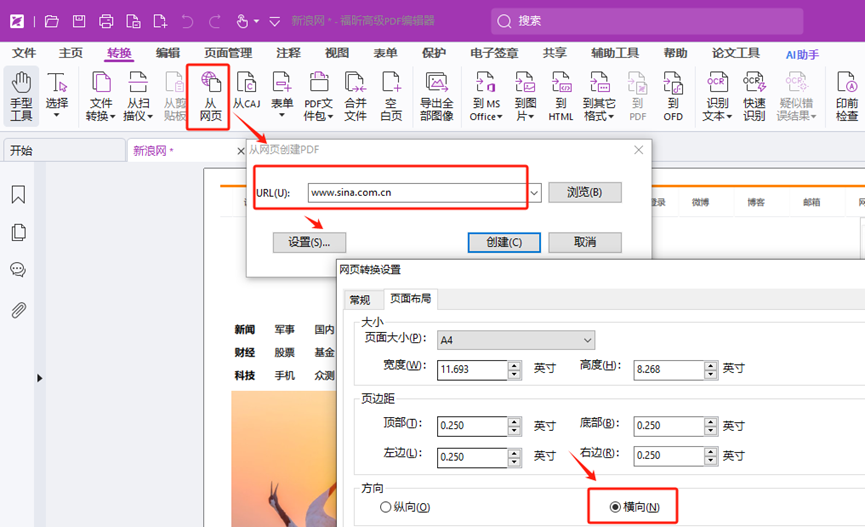
Task: Adjust bottom margin (底部) spinner
Action: (x=711, y=425)
